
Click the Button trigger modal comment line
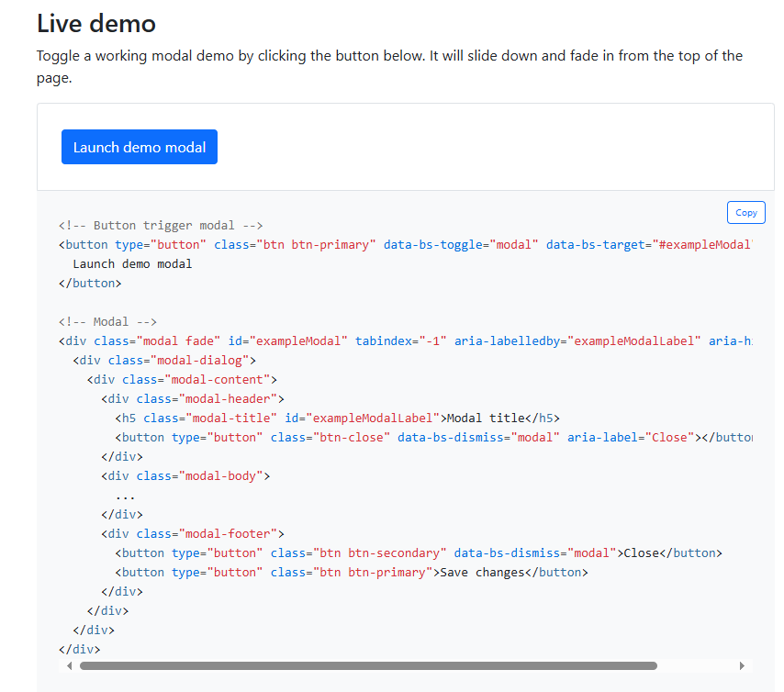pyautogui.click(x=161, y=226)
